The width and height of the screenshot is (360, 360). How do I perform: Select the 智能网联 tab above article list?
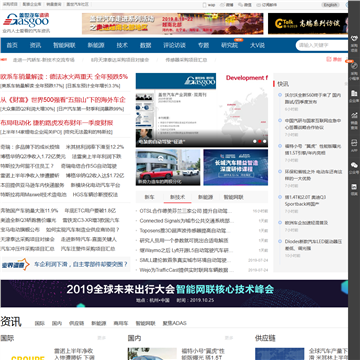233,197
